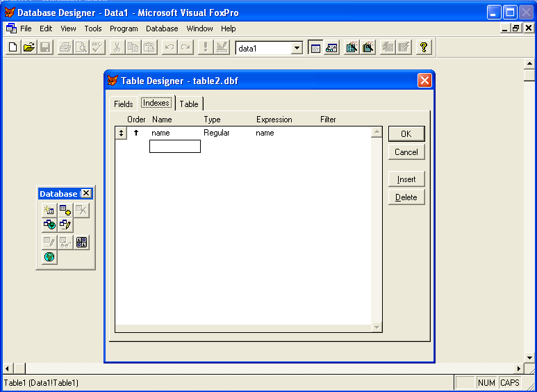This screenshot has height=392, width=537.
Task: Open the Edit menu
Action: (x=46, y=28)
